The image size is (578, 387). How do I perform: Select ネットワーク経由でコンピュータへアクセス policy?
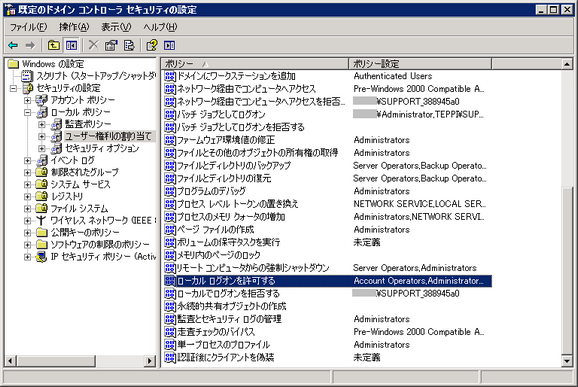246,89
